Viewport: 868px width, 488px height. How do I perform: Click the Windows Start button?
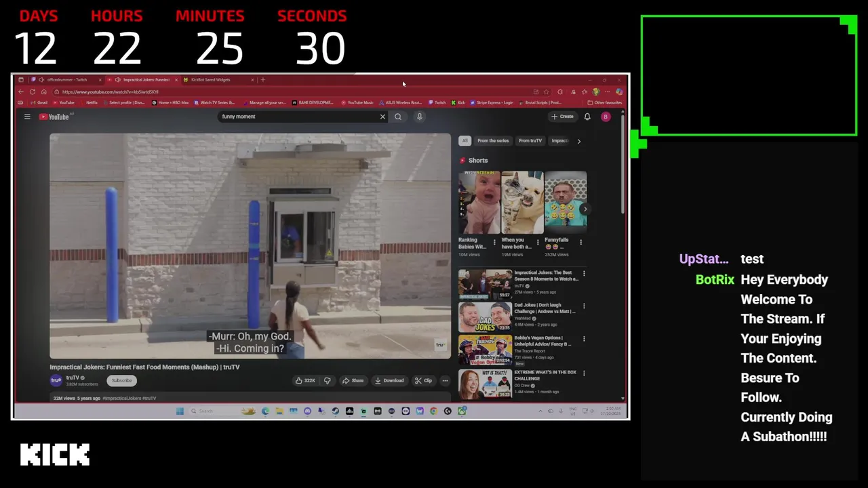180,411
